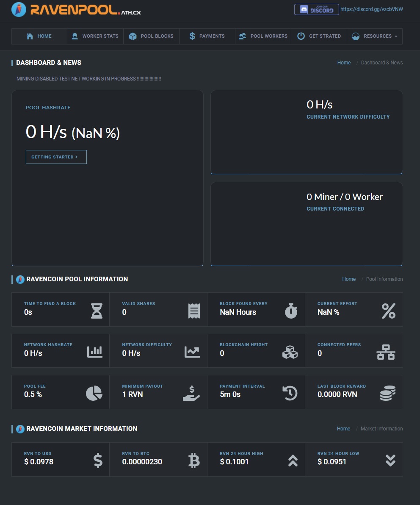Select Pool Workers in navigation bar
Screen dimensions: 420x505
[x=263, y=36]
